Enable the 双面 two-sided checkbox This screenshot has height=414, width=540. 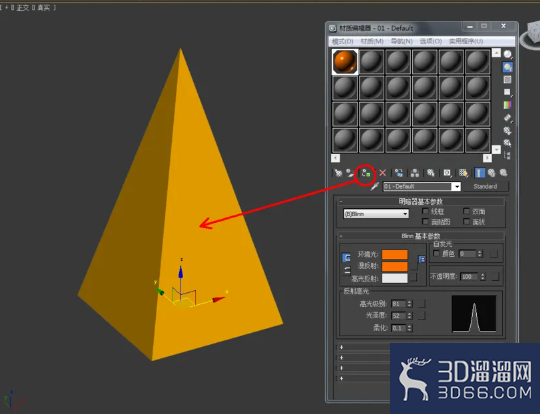point(466,211)
